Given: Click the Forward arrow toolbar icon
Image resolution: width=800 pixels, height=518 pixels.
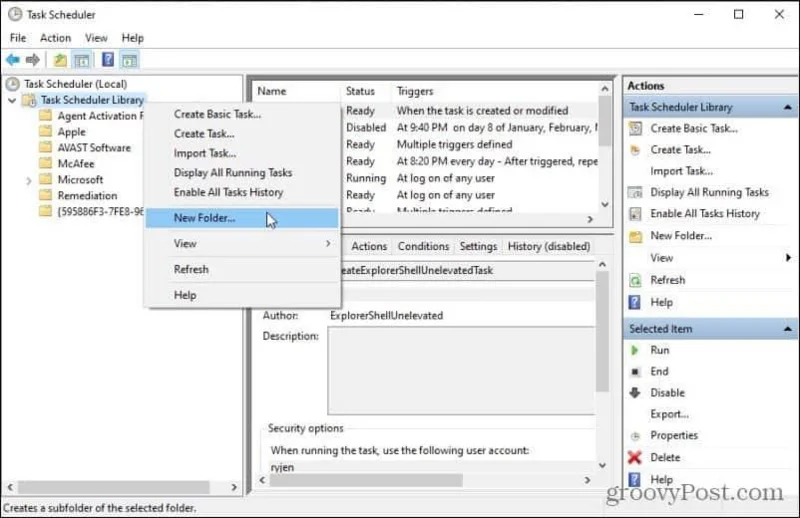Looking at the screenshot, I should pyautogui.click(x=33, y=60).
